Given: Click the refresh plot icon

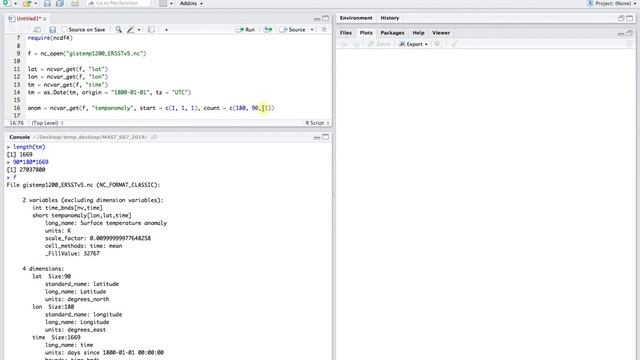Looking at the screenshot, I should point(629,44).
